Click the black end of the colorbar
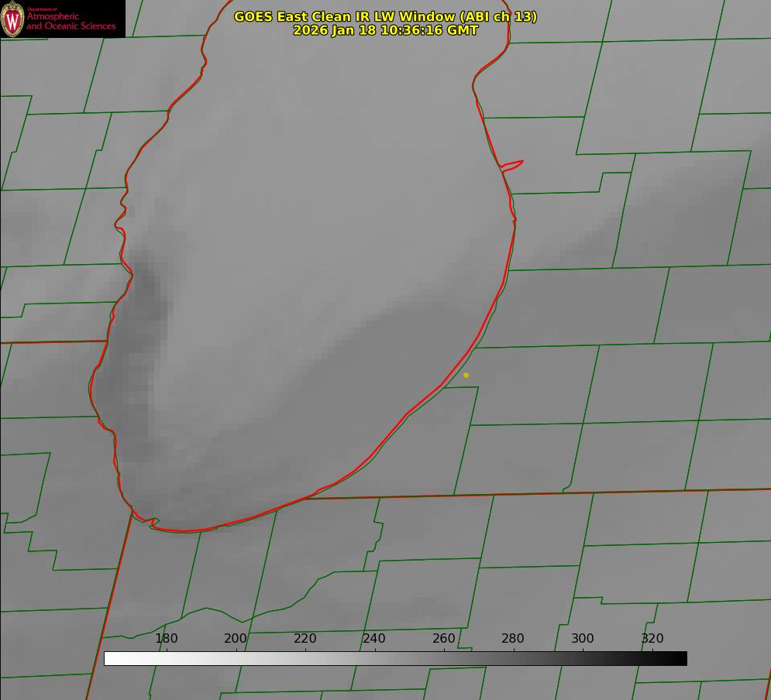The width and height of the screenshot is (771, 700). 681,659
